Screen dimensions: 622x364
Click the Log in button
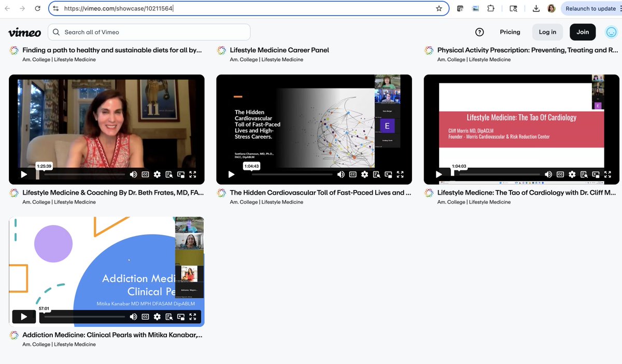click(x=547, y=32)
